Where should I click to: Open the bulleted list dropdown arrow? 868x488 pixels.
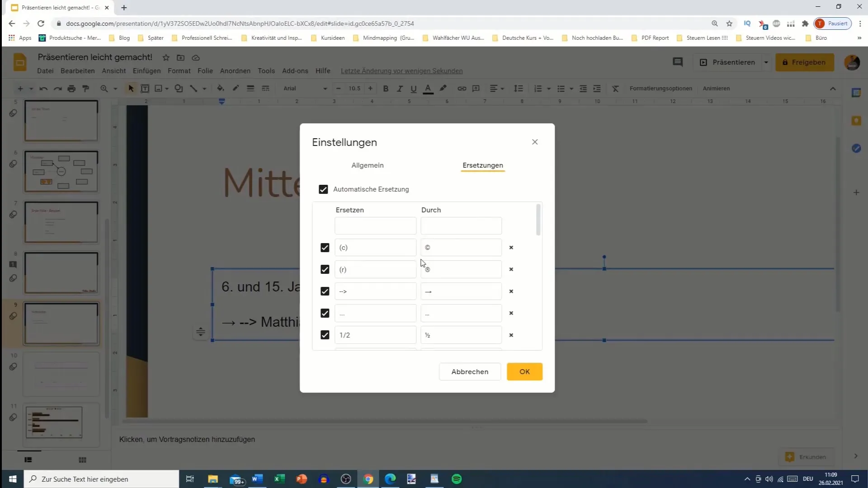tap(571, 89)
